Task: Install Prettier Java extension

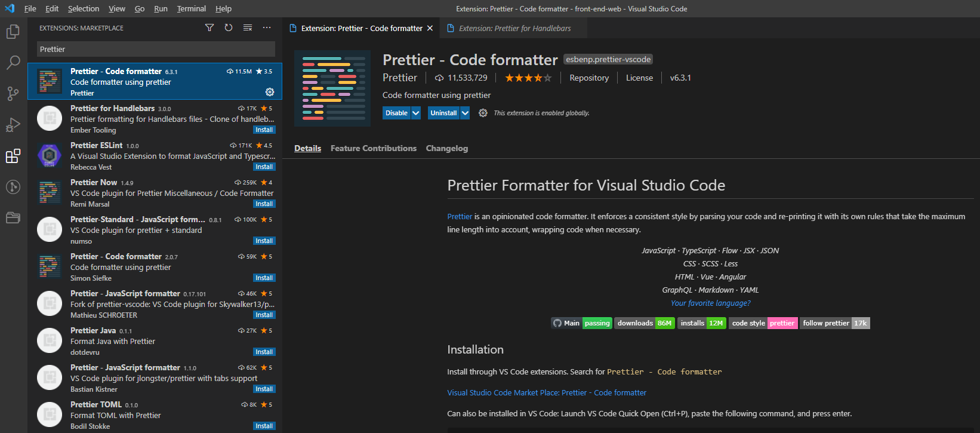Action: point(264,352)
